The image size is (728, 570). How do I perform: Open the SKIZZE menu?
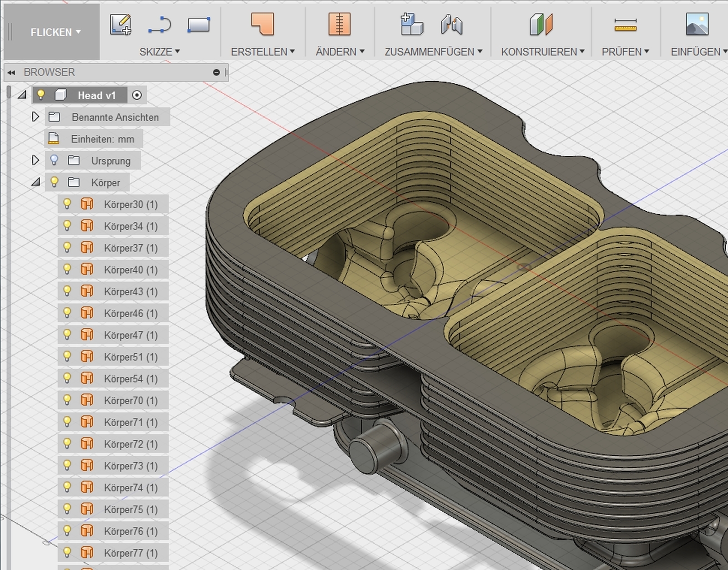159,52
